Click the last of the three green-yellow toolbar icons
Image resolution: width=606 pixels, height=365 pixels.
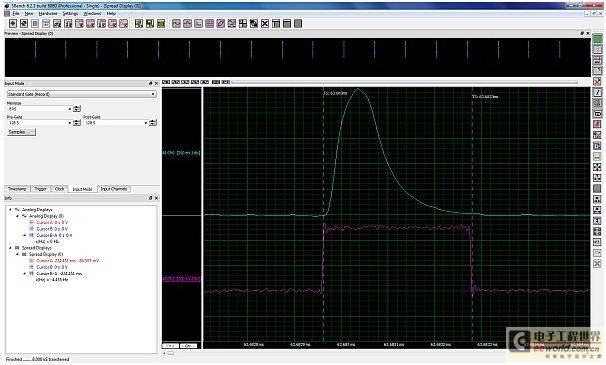pyautogui.click(x=161, y=24)
